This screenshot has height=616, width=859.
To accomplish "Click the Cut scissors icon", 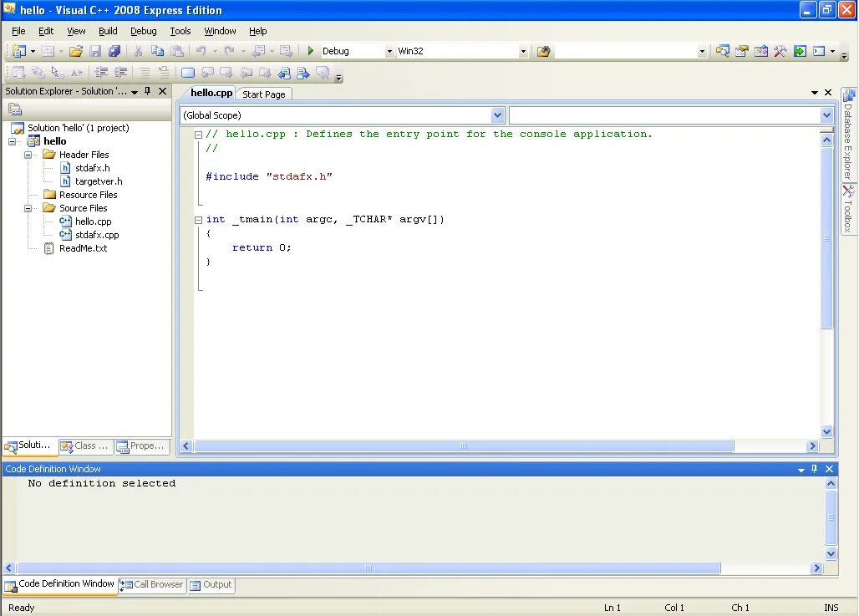I will tap(138, 51).
